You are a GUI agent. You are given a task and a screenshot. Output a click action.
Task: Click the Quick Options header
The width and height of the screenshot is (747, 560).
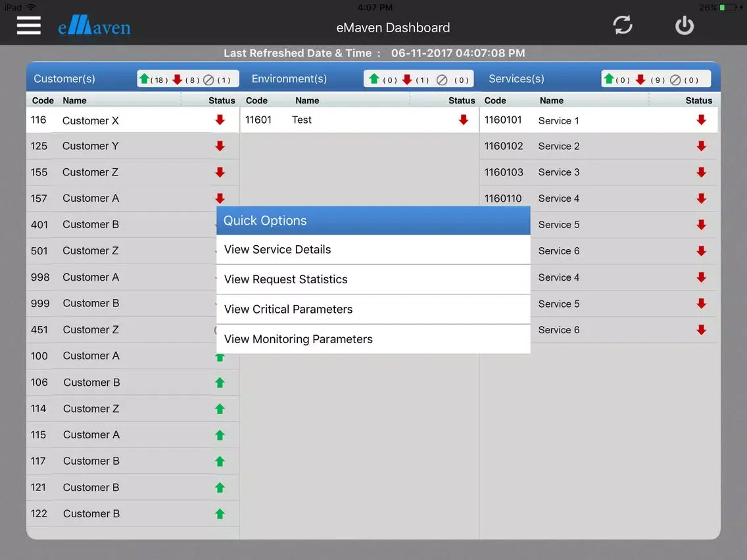pyautogui.click(x=373, y=220)
